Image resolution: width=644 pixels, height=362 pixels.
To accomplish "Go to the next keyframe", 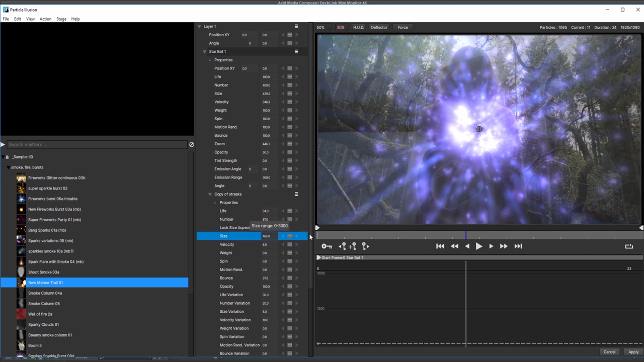I will [x=366, y=246].
